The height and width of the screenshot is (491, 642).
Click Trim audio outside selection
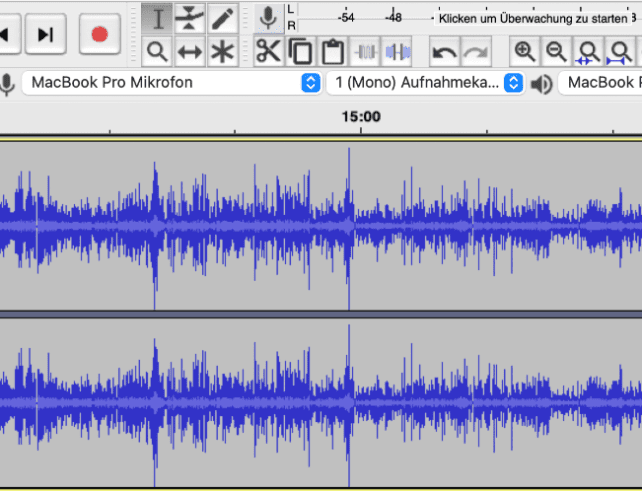[365, 52]
